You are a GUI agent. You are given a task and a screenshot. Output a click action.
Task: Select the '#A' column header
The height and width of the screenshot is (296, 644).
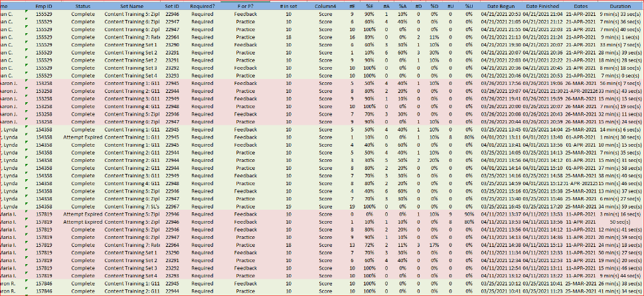point(386,6)
